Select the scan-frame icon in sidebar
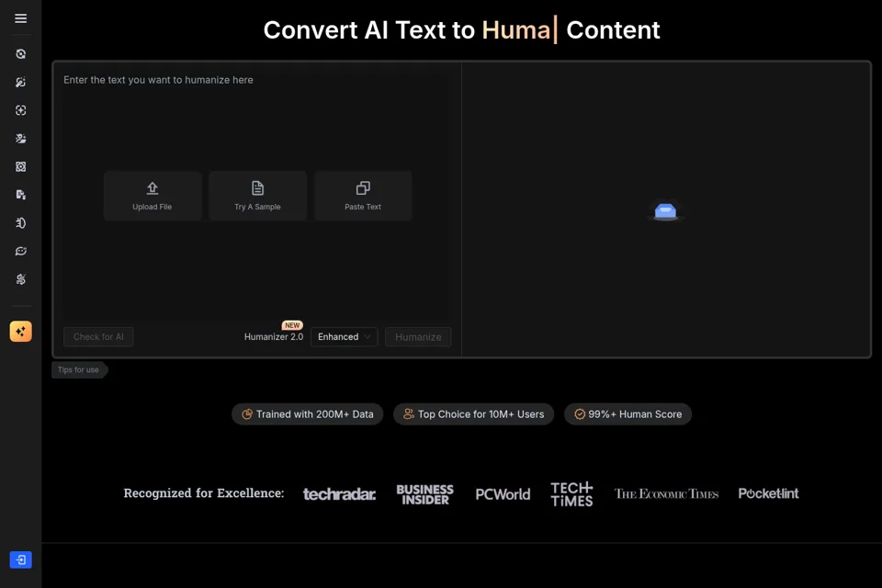The image size is (882, 588). (21, 110)
